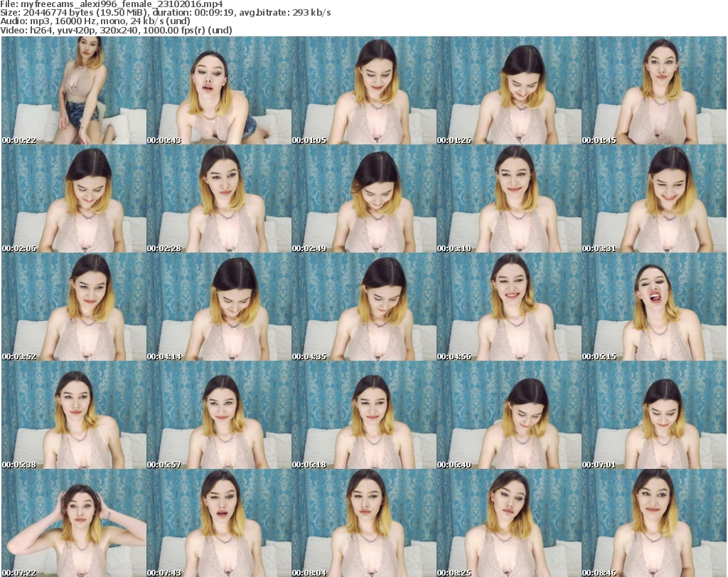728x577 pixels.
Task: Click the 00:02:06 frame thumbnail
Action: [74, 199]
